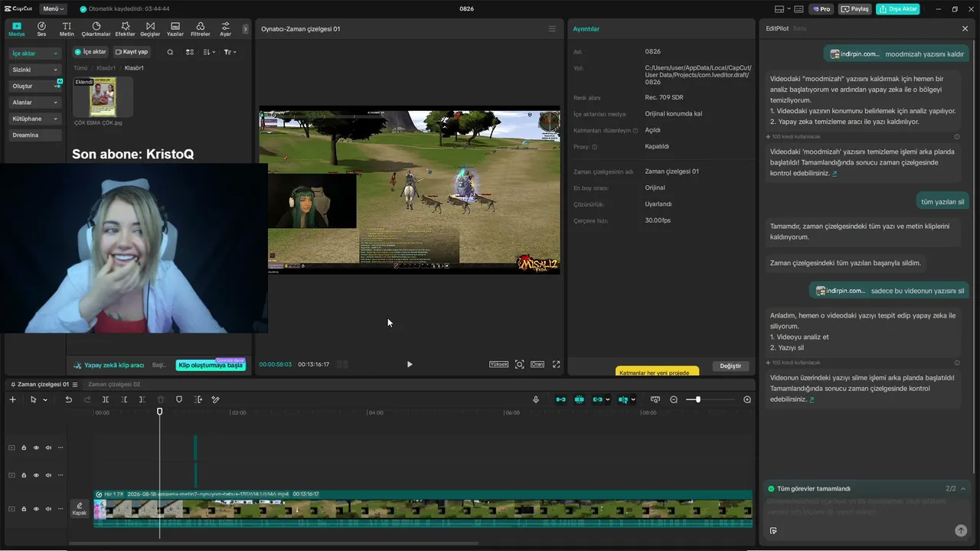Open the media filter dropdown
Screen dimensions: 980x551
coord(230,52)
